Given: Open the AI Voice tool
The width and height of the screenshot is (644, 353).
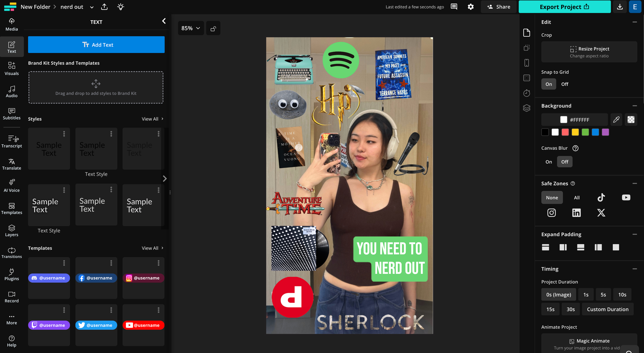Looking at the screenshot, I should tap(12, 186).
